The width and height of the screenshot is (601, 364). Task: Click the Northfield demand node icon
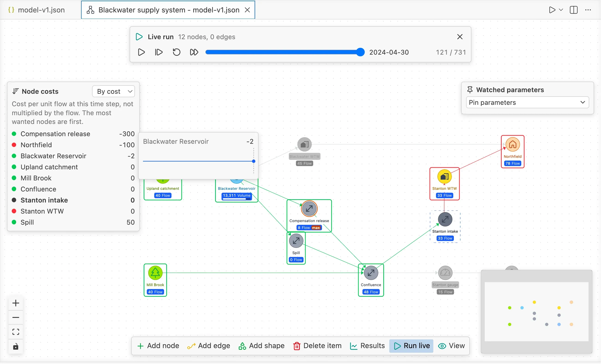512,144
